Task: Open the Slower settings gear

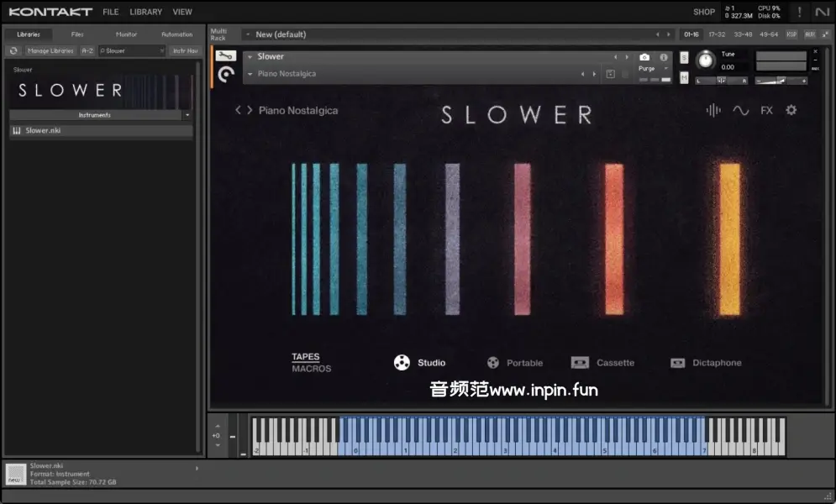Action: (x=791, y=110)
